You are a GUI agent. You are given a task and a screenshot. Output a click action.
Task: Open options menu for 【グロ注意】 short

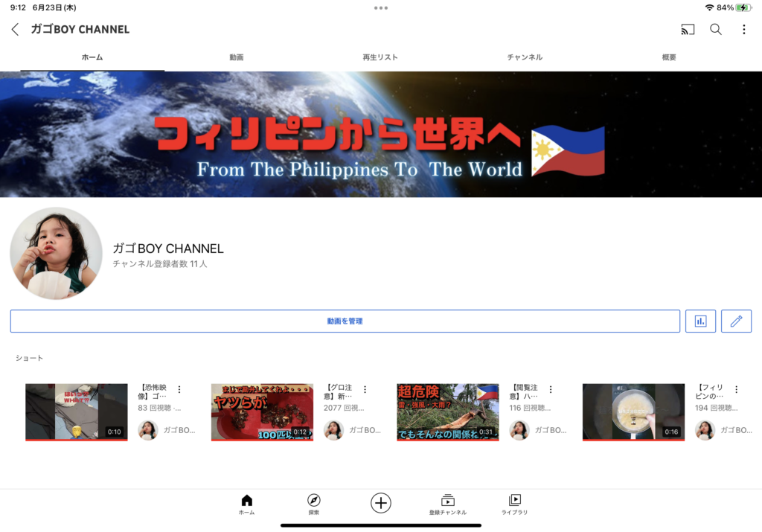click(365, 389)
